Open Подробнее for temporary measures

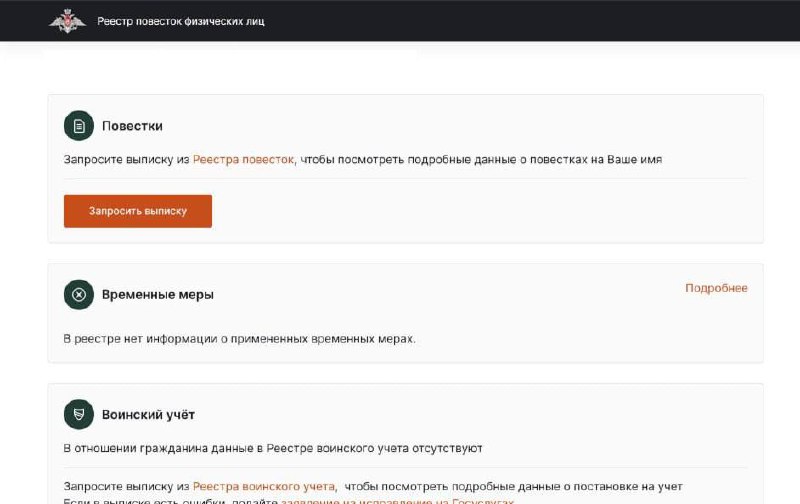(716, 288)
